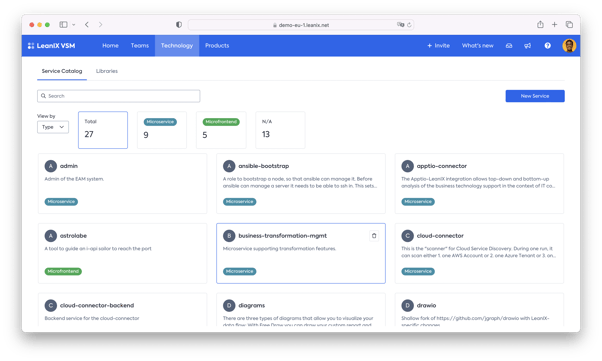This screenshot has width=602, height=361.
Task: Open the cloud-connector-backend service title
Action: tap(97, 305)
